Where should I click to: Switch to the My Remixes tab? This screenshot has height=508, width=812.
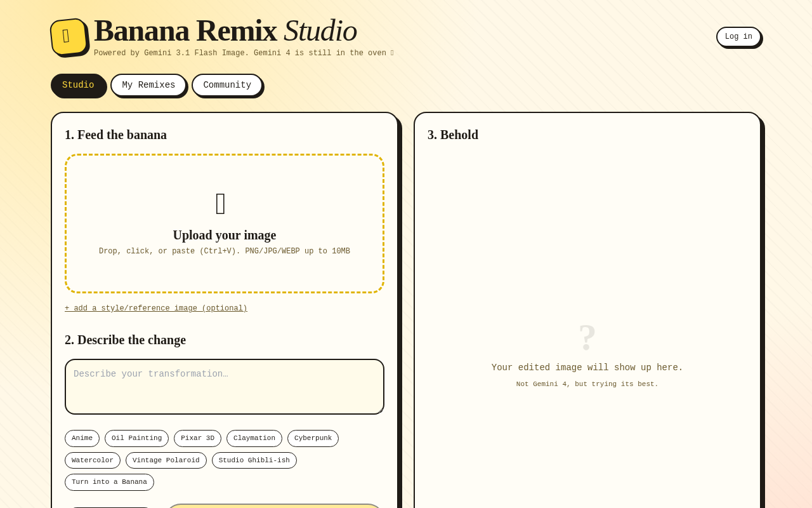148,85
